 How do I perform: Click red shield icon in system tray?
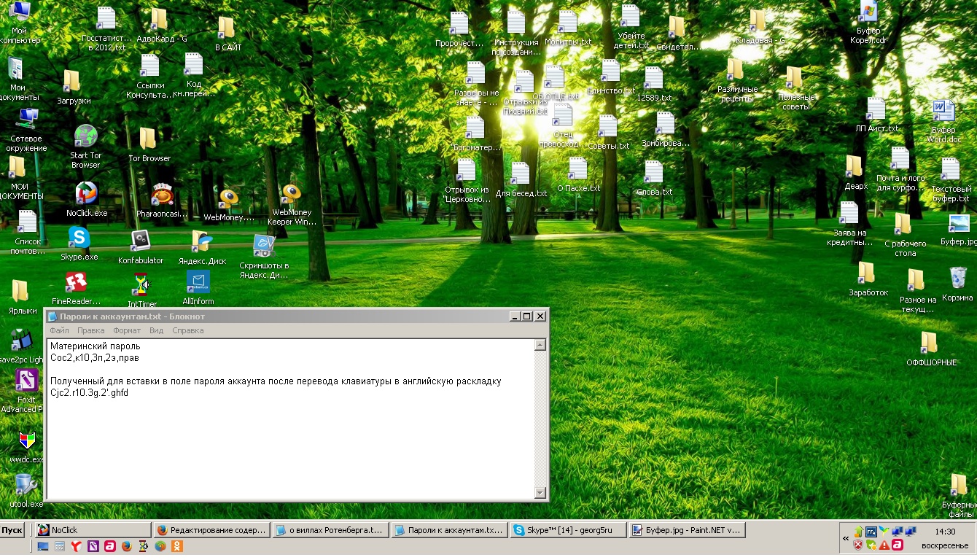click(858, 545)
